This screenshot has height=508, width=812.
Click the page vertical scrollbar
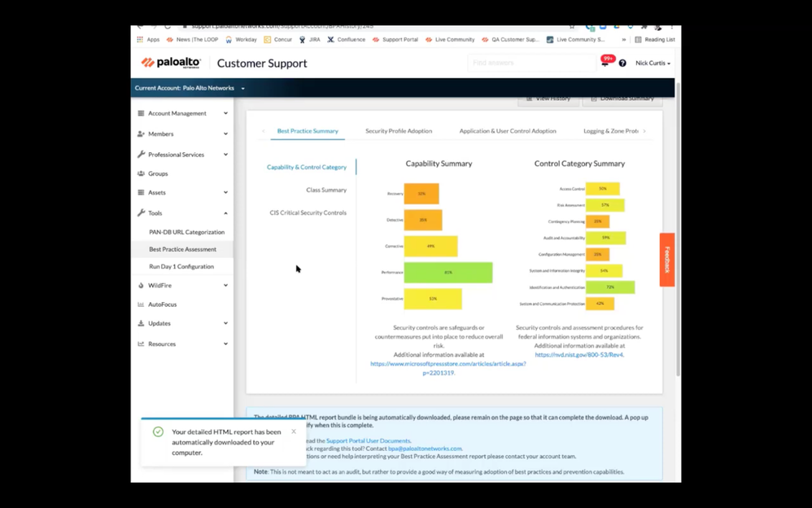[678, 228]
